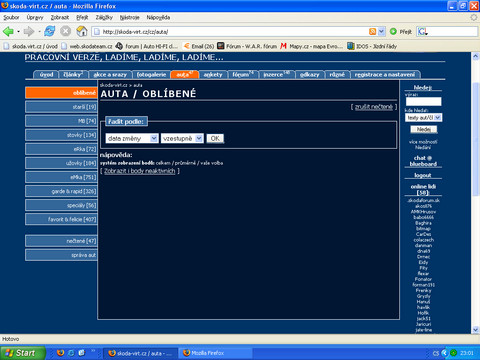This screenshot has height=360, width=480.
Task: Click the search text field in sidebar
Action: (423, 102)
